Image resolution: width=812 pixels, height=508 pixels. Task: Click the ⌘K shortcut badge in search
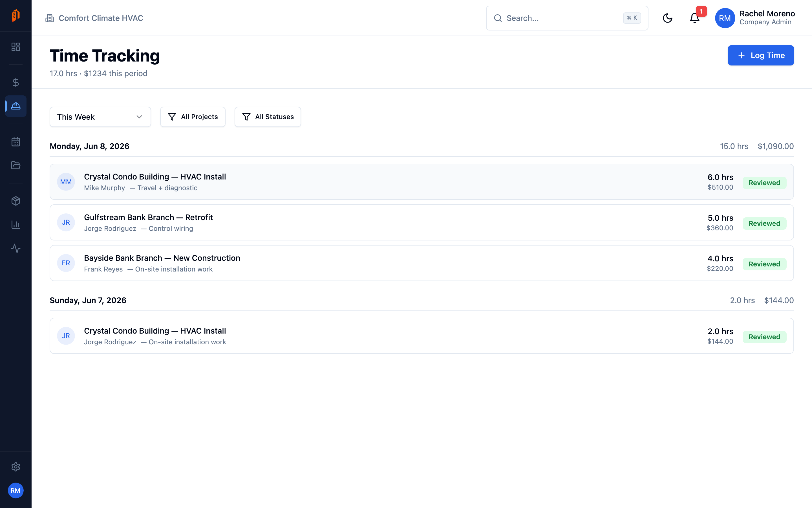(x=632, y=18)
